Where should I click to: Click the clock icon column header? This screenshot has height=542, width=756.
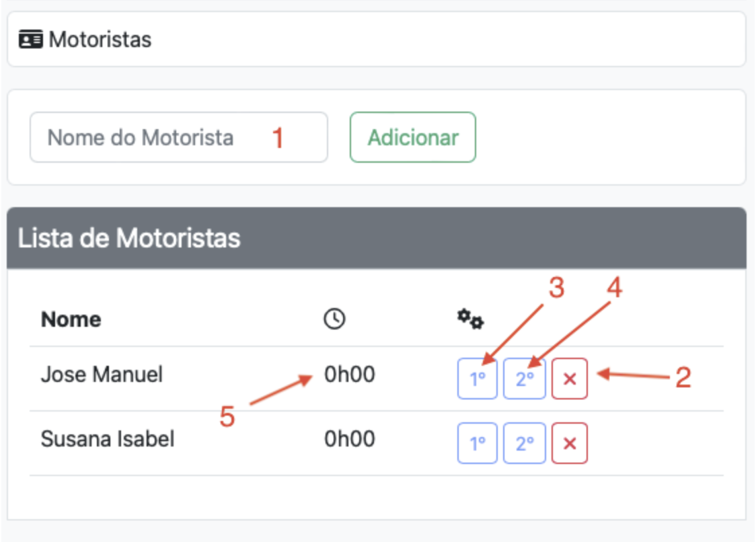[x=334, y=319]
